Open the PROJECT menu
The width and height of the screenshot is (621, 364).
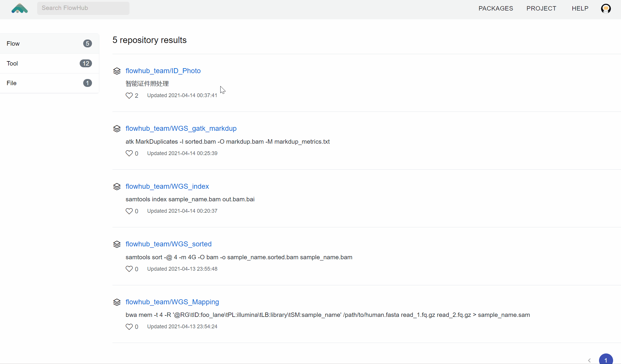click(x=541, y=8)
